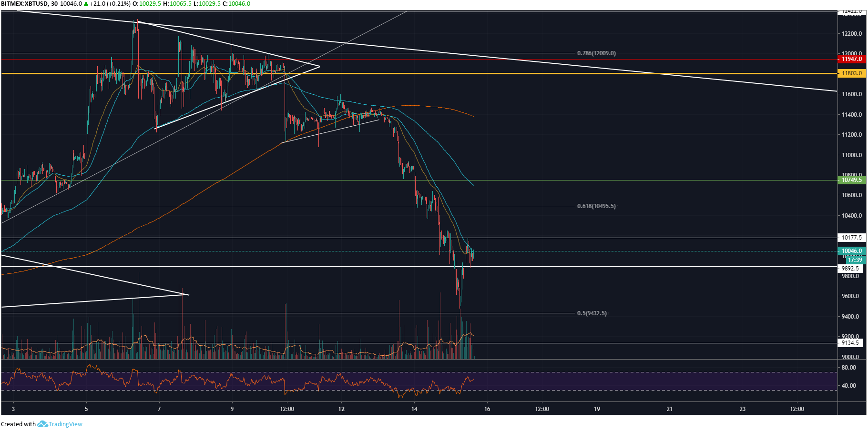Click the 12200.0 price axis value
This screenshot has height=431, width=868.
tap(852, 34)
